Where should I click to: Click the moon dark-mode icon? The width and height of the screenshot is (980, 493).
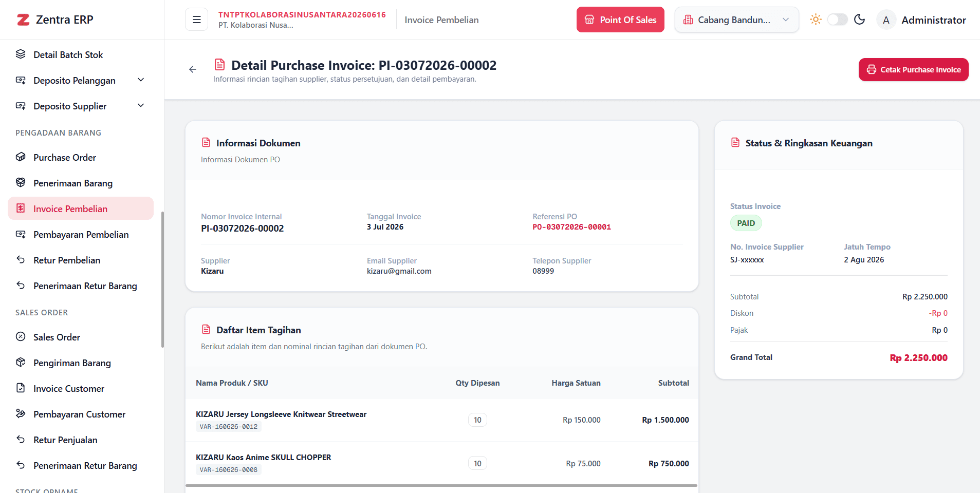coord(859,20)
